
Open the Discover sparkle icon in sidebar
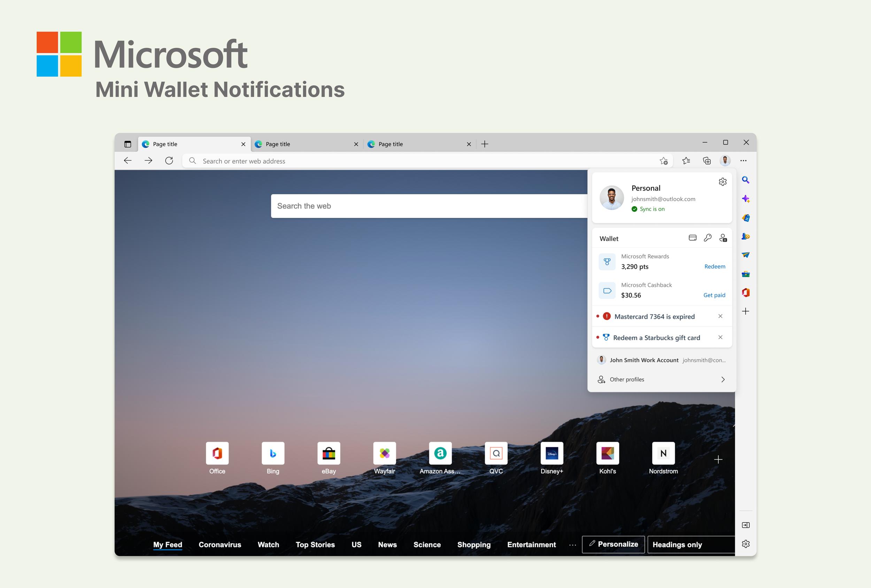pyautogui.click(x=746, y=199)
